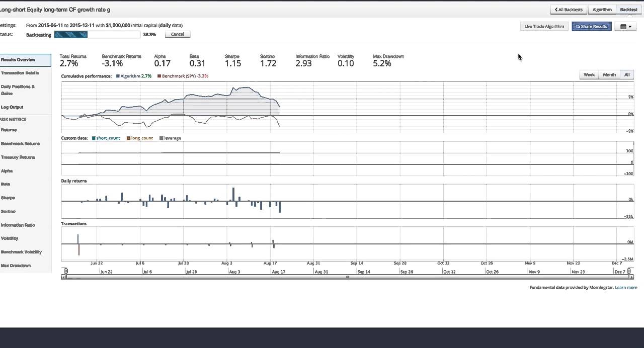The width and height of the screenshot is (644, 348).
Task: Toggle the Algorithm series legend
Action: [134, 76]
